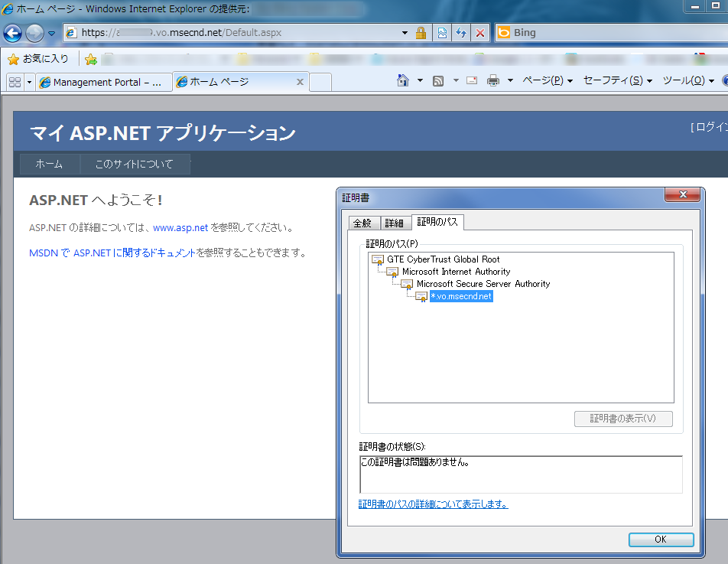The height and width of the screenshot is (564, 728).
Task: Open the セーフティ(S) dropdown menu
Action: pyautogui.click(x=617, y=81)
